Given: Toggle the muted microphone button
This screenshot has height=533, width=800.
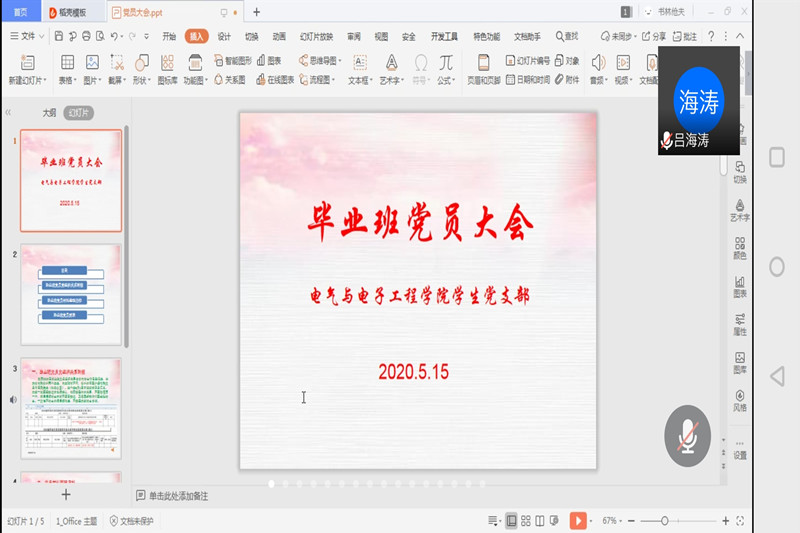Looking at the screenshot, I should pos(687,435).
